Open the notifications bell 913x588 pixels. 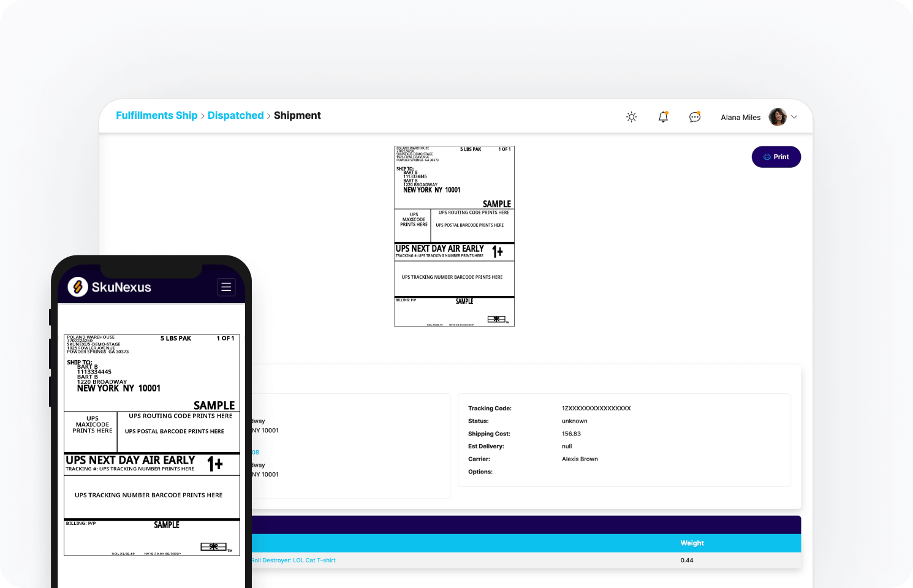point(663,117)
